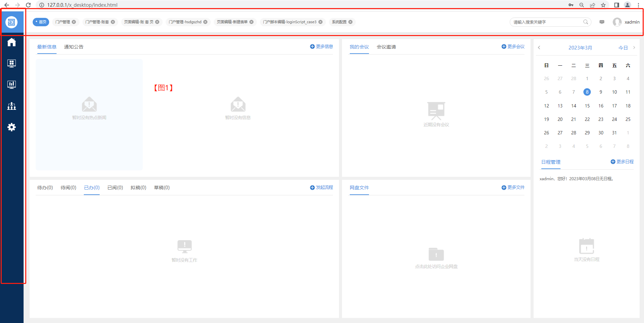Close the 页面编辑-账 套 页 tab
Image resolution: width=644 pixels, height=323 pixels.
(157, 22)
